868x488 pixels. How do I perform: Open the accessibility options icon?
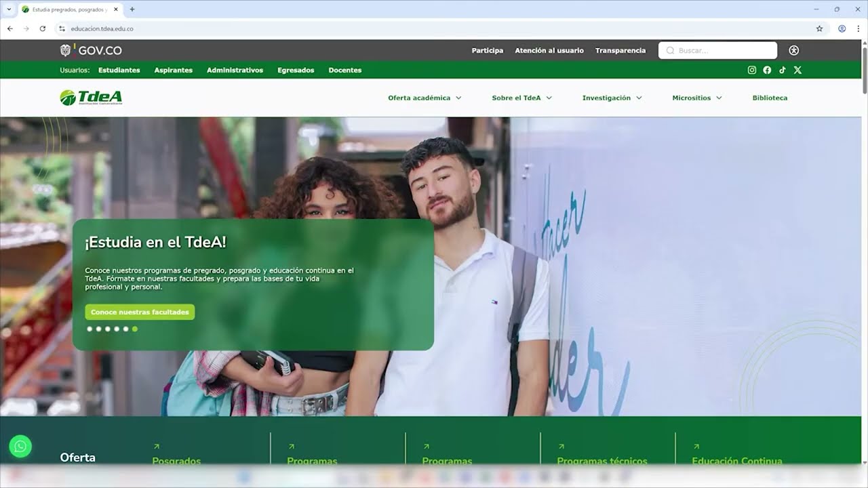point(794,50)
